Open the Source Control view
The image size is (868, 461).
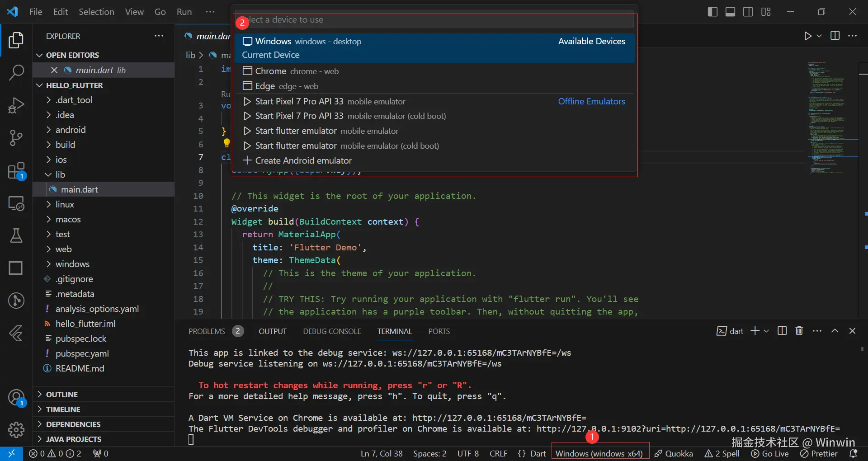click(16, 138)
